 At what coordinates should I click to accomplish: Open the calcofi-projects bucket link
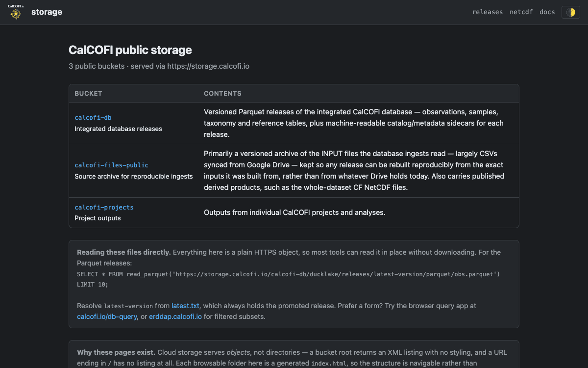click(x=104, y=207)
